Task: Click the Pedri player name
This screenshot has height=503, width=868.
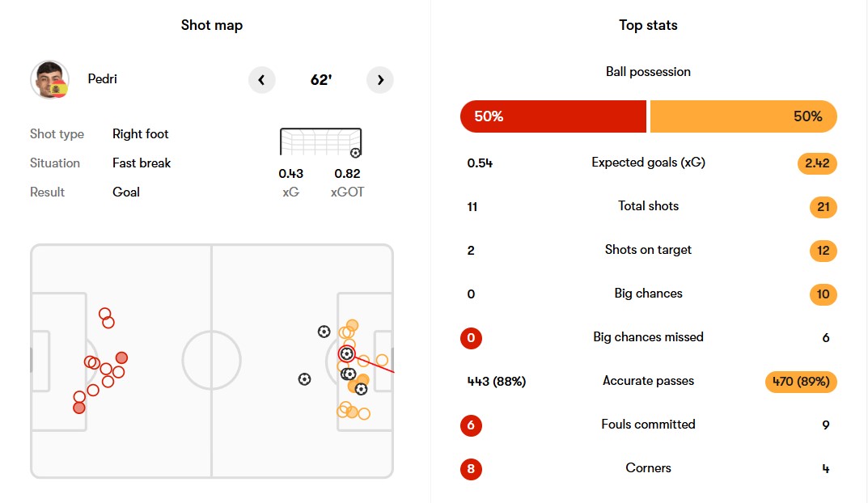Action: 103,79
